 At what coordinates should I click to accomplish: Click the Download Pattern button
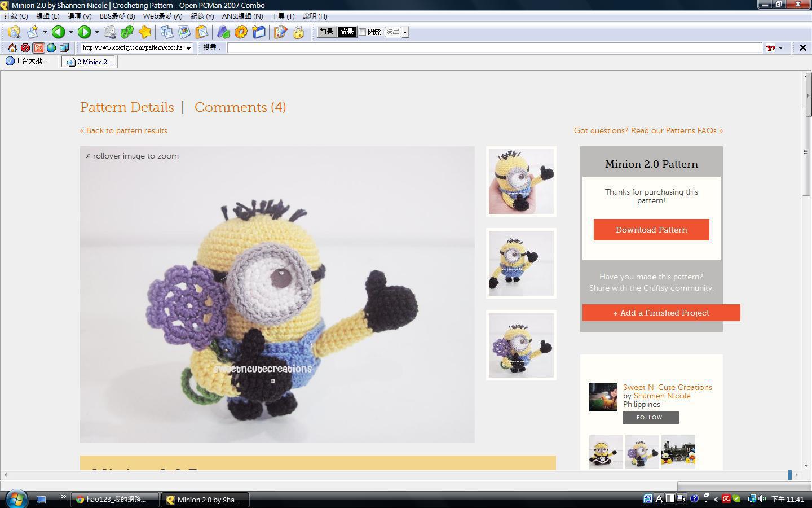pos(651,230)
